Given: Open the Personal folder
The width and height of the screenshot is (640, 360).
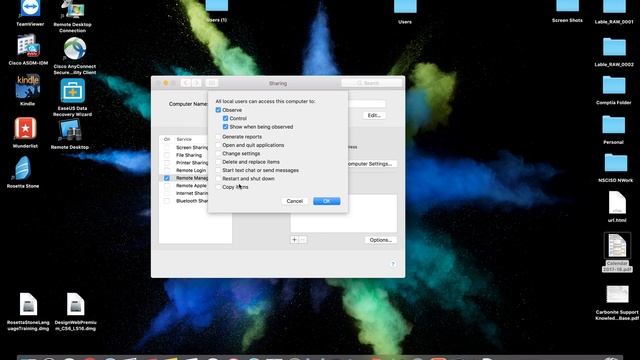Looking at the screenshot, I should 613,124.
